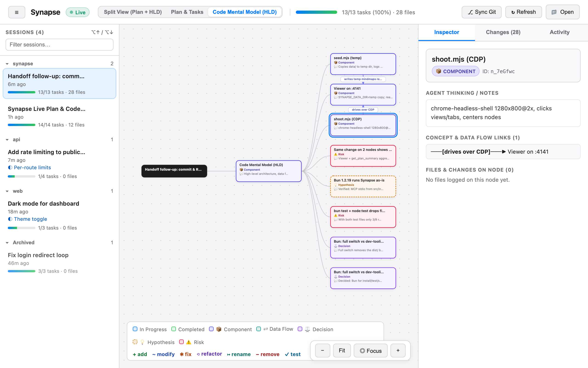Click the 'refactor' change type legend
Image resolution: width=588 pixels, height=368 pixels.
(x=209, y=354)
